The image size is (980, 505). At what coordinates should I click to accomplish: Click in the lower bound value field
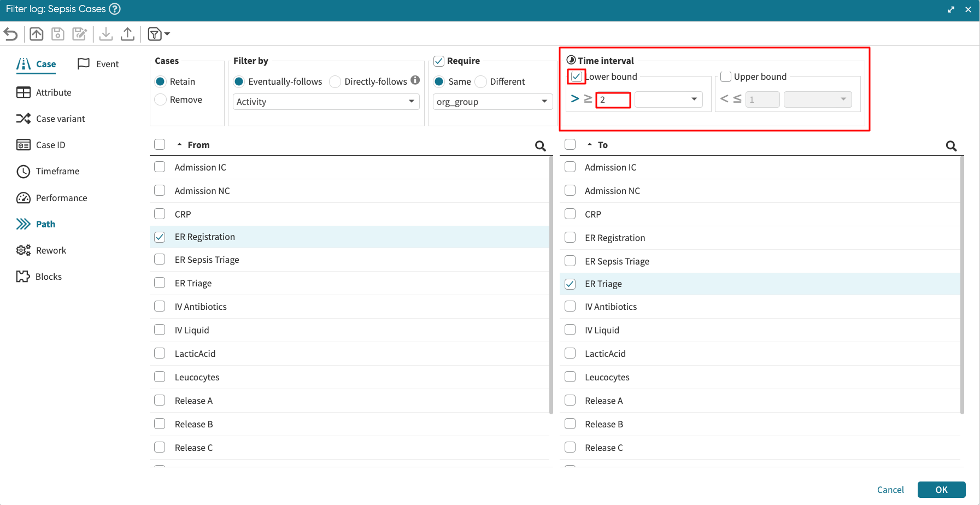(x=613, y=99)
